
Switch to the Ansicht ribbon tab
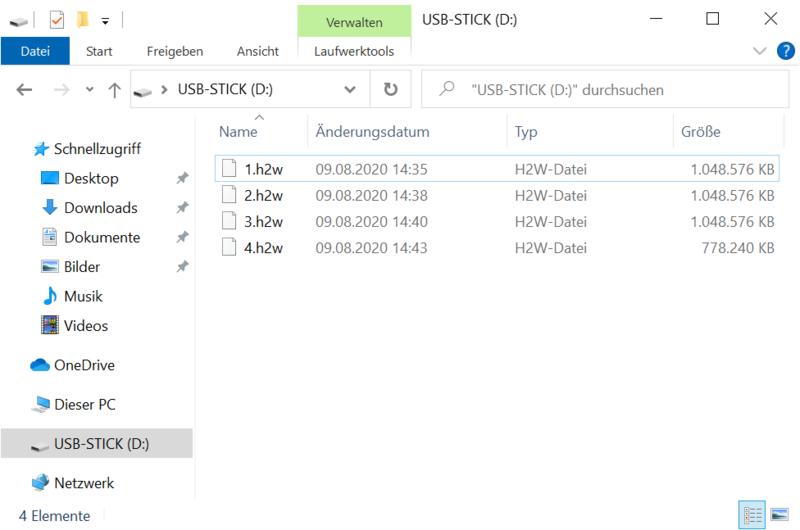coord(257,51)
